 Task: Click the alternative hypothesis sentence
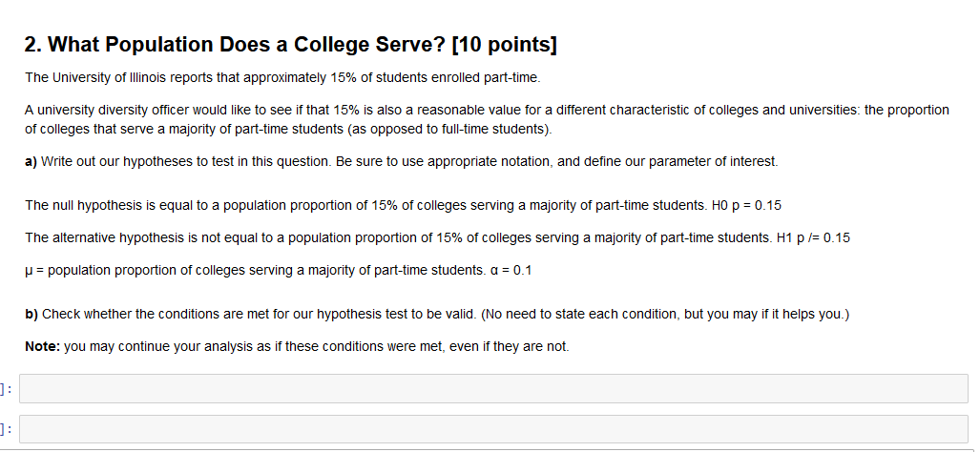382,237
